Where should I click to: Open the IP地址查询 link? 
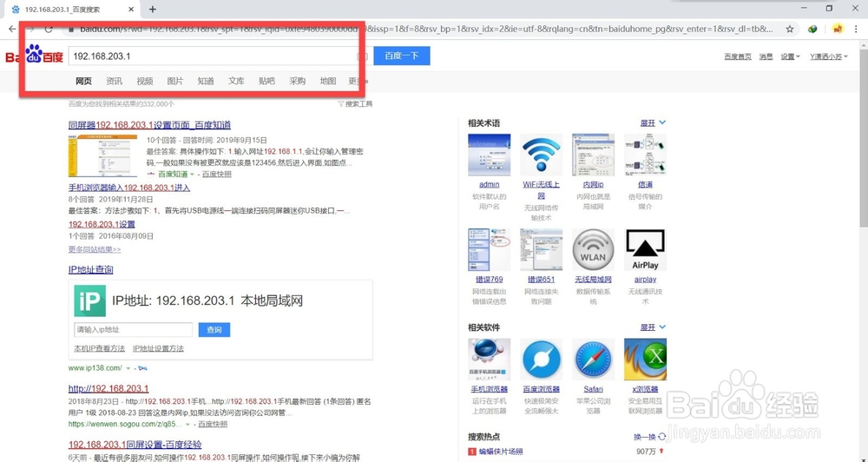pos(91,270)
